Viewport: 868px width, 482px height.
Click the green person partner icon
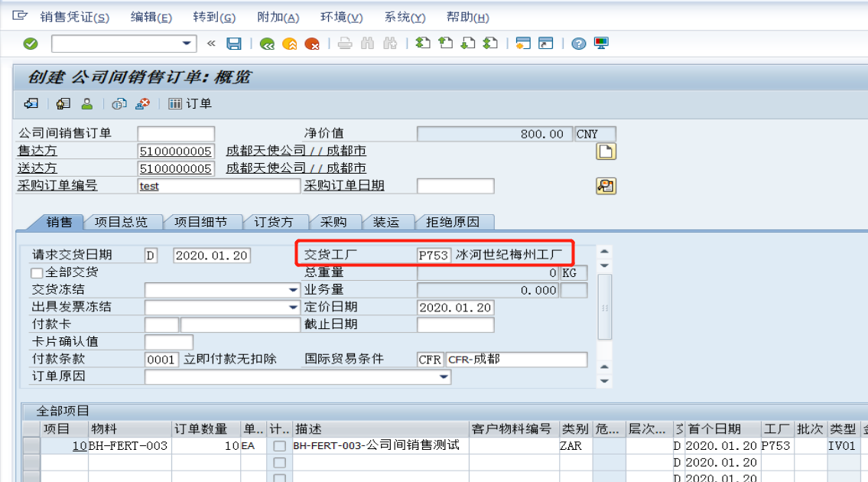click(x=87, y=103)
